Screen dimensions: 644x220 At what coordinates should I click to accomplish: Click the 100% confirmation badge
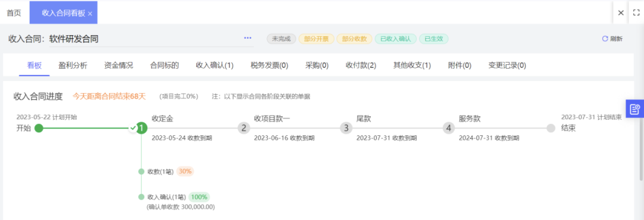pos(199,197)
